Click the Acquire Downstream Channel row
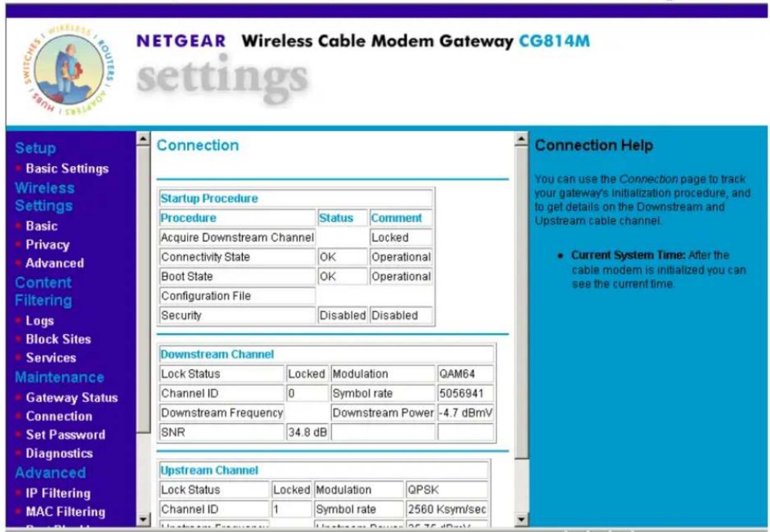This screenshot has height=532, width=770. pos(237,237)
